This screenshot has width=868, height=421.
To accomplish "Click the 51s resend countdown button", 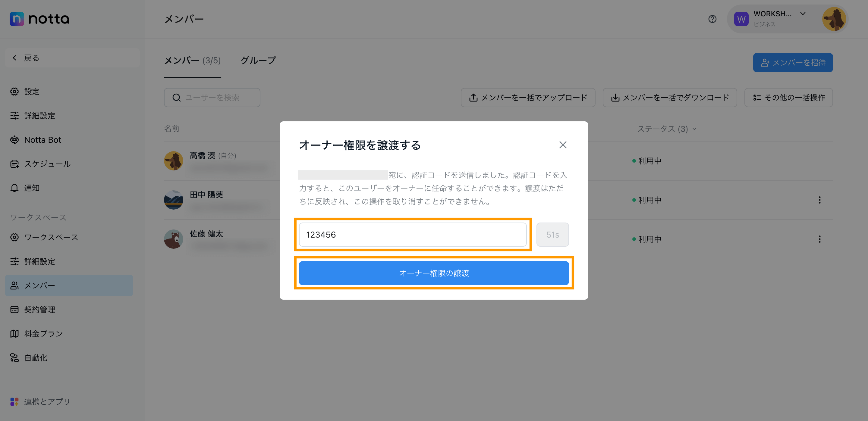I will [x=553, y=234].
